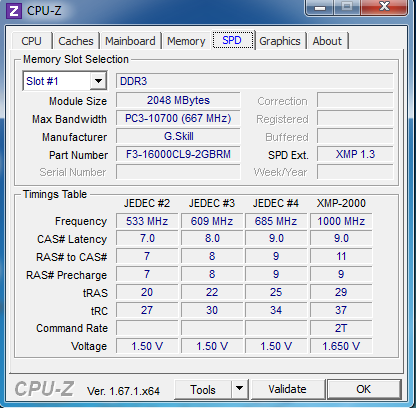Minimize the CPU-Z window
416x408 pixels.
[319, 7]
